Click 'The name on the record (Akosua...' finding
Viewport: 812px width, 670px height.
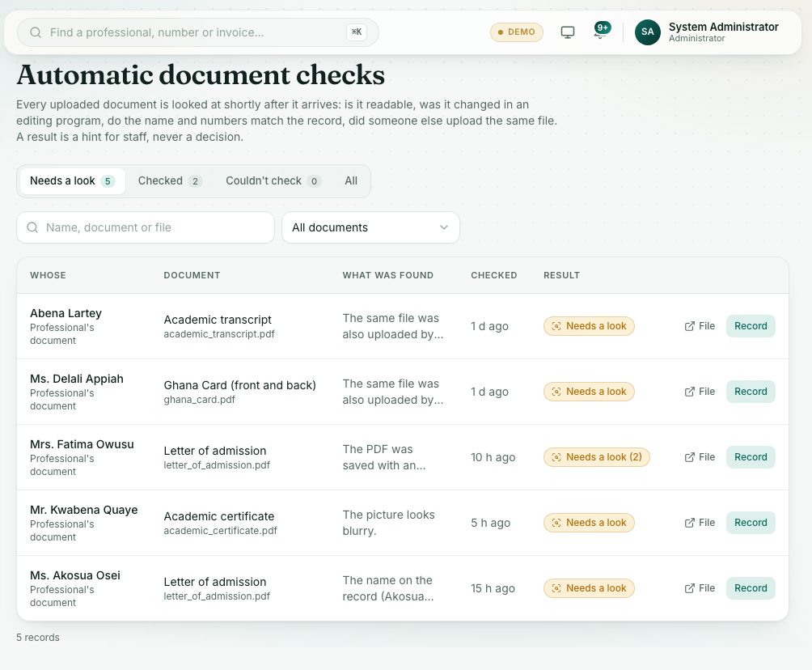(388, 588)
